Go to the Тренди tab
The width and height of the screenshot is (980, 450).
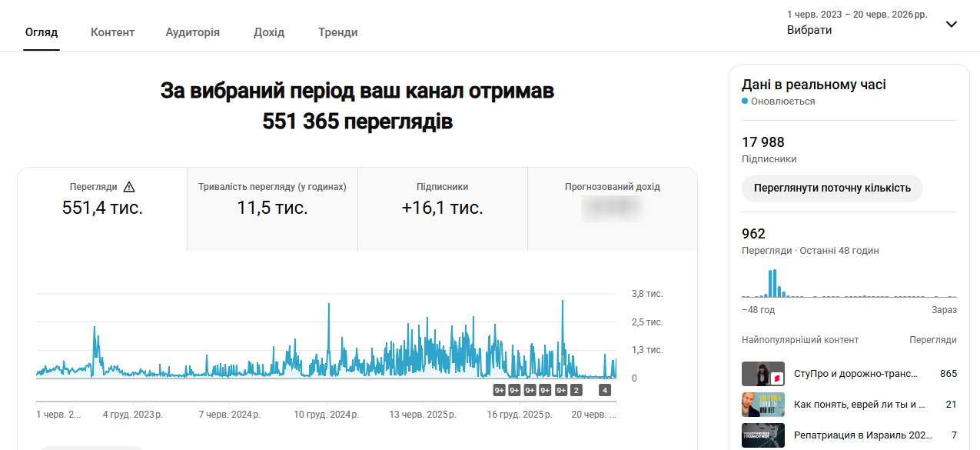pyautogui.click(x=337, y=32)
